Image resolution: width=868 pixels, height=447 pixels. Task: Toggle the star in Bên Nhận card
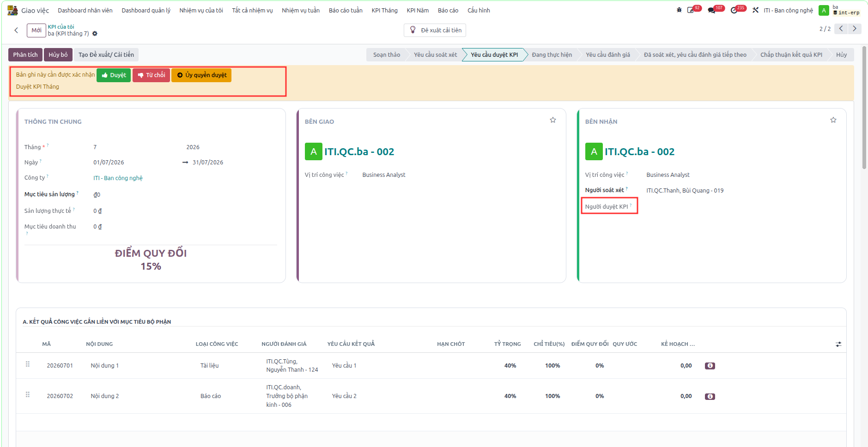point(833,120)
